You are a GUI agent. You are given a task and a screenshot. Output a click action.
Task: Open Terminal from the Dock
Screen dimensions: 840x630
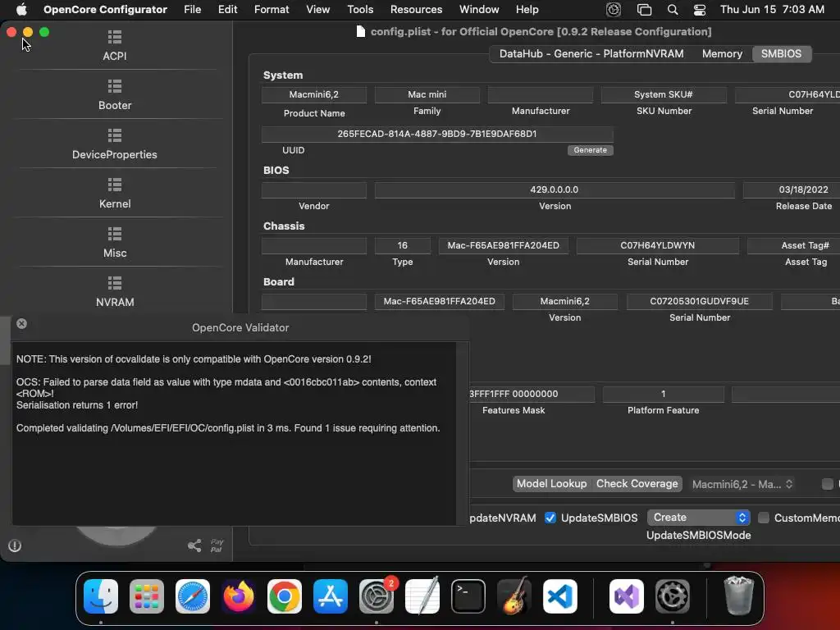click(x=468, y=596)
